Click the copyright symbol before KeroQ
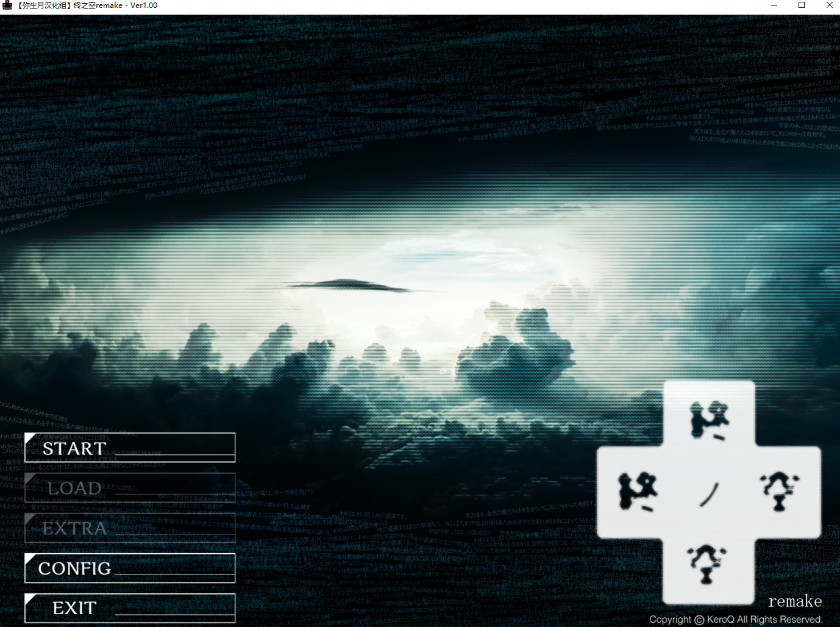This screenshot has height=627, width=840. click(699, 620)
